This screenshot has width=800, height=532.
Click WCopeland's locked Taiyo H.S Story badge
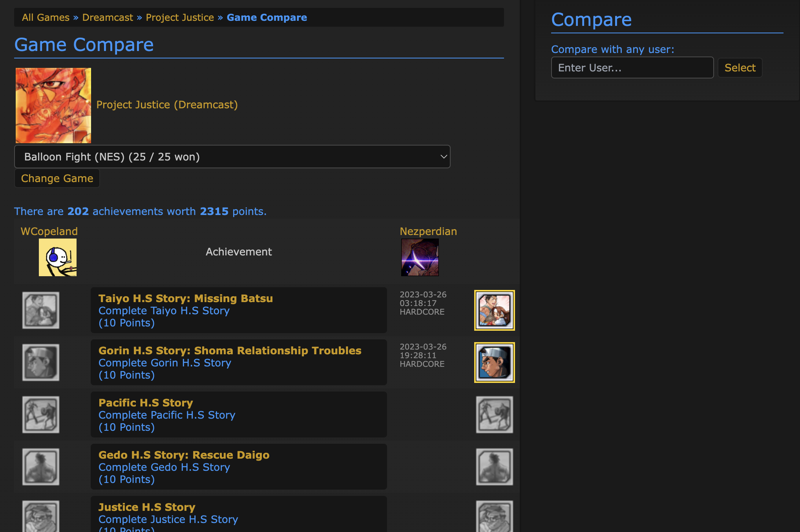pyautogui.click(x=40, y=310)
